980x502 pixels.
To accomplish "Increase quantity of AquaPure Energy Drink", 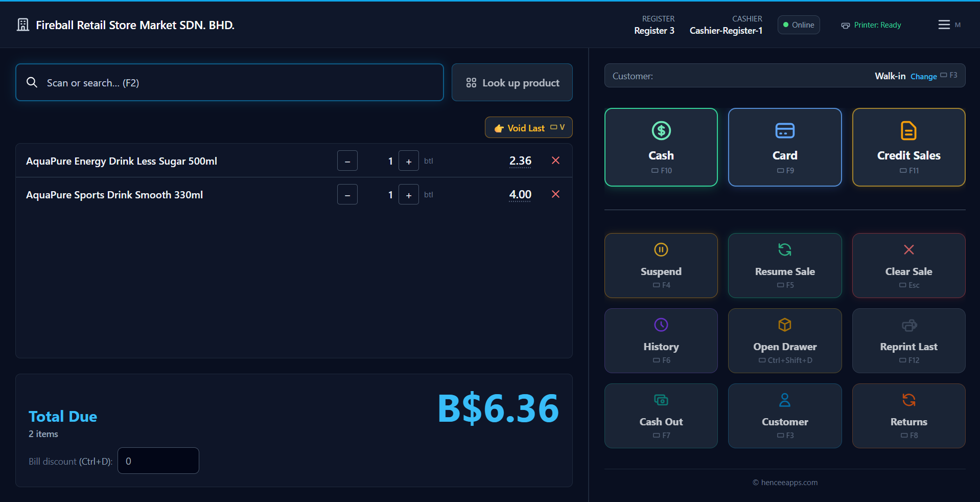I will pos(408,161).
